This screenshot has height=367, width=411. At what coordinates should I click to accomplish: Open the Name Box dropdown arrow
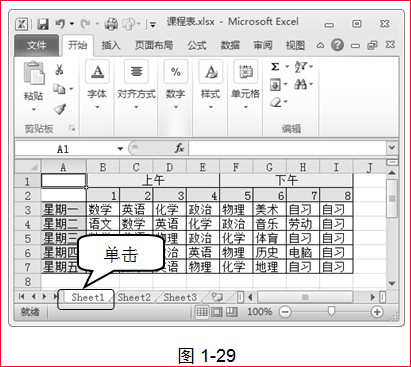pos(120,149)
